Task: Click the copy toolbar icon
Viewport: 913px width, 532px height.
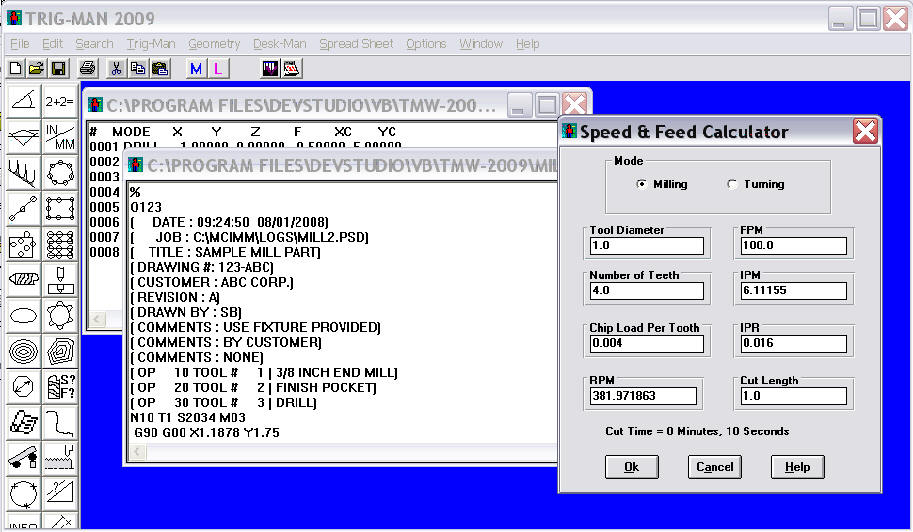Action: 138,69
